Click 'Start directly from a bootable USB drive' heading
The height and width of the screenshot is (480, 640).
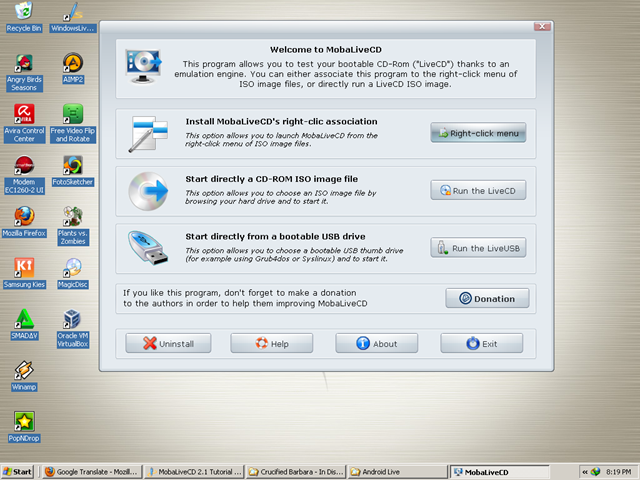pyautogui.click(x=276, y=236)
